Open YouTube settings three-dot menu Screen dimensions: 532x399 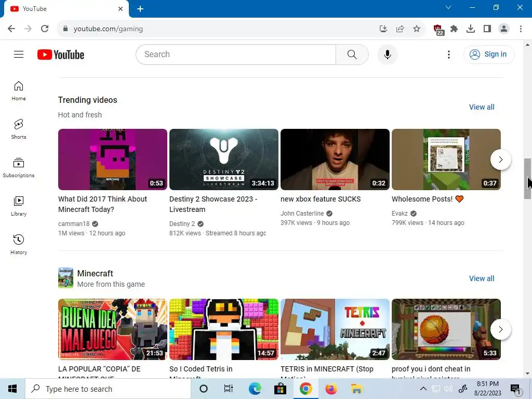point(448,54)
